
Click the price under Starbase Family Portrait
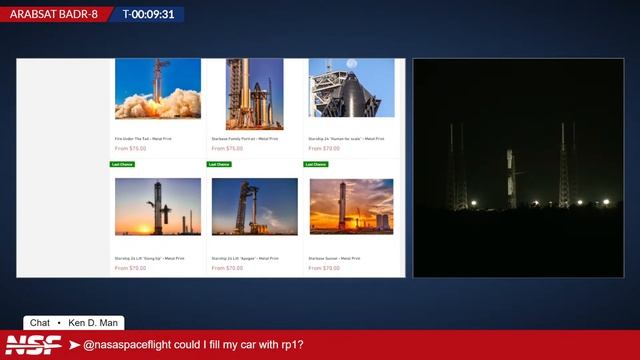[227, 149]
